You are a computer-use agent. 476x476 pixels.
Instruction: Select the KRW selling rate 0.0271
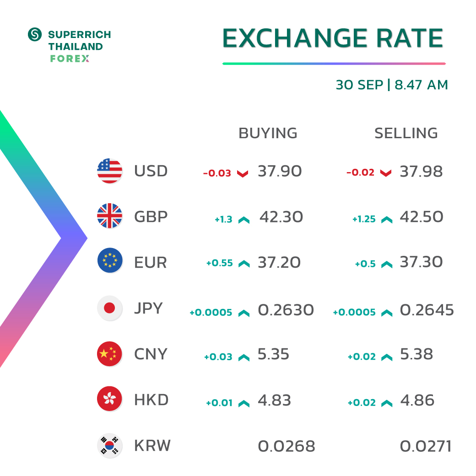(426, 446)
